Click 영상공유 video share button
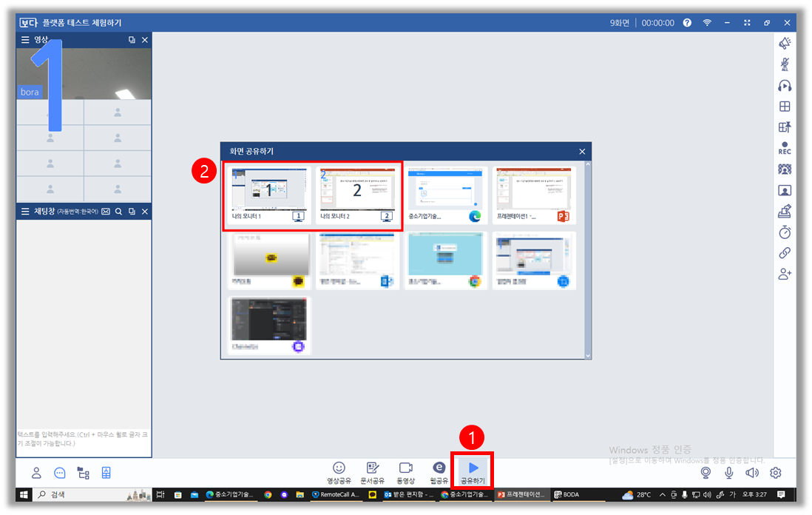Image resolution: width=812 pixels, height=515 pixels. tap(339, 473)
